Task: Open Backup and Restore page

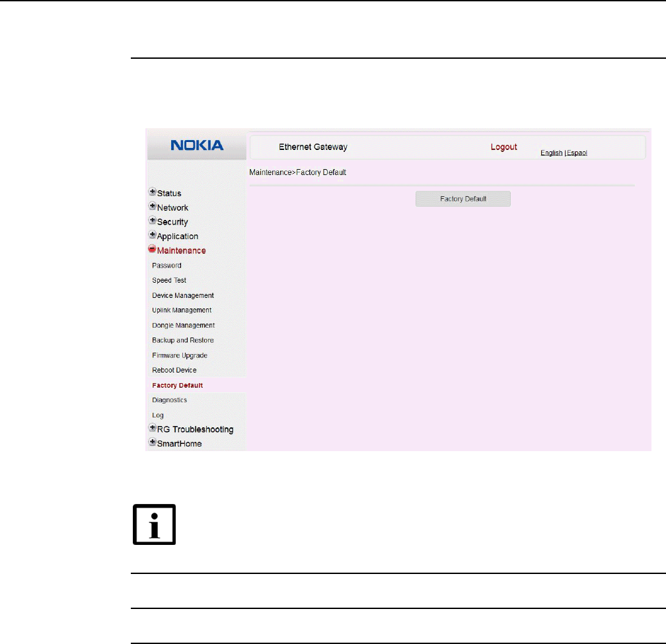Action: click(x=183, y=340)
